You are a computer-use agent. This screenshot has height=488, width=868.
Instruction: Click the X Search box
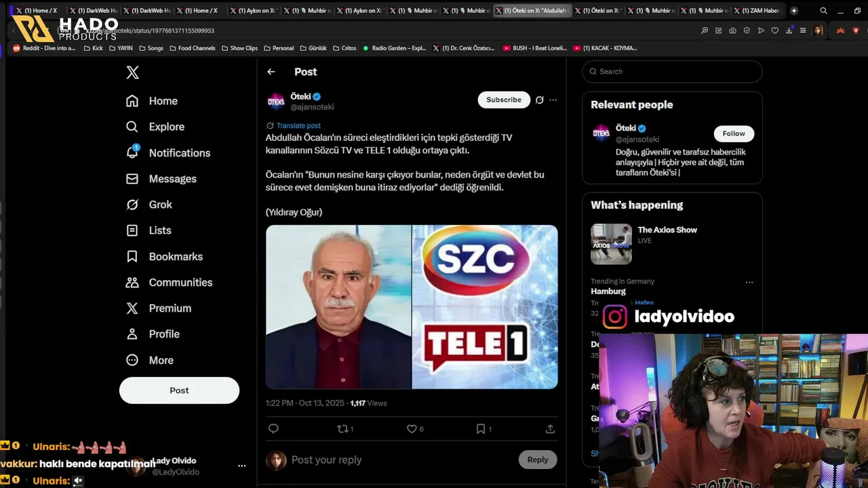pyautogui.click(x=672, y=72)
